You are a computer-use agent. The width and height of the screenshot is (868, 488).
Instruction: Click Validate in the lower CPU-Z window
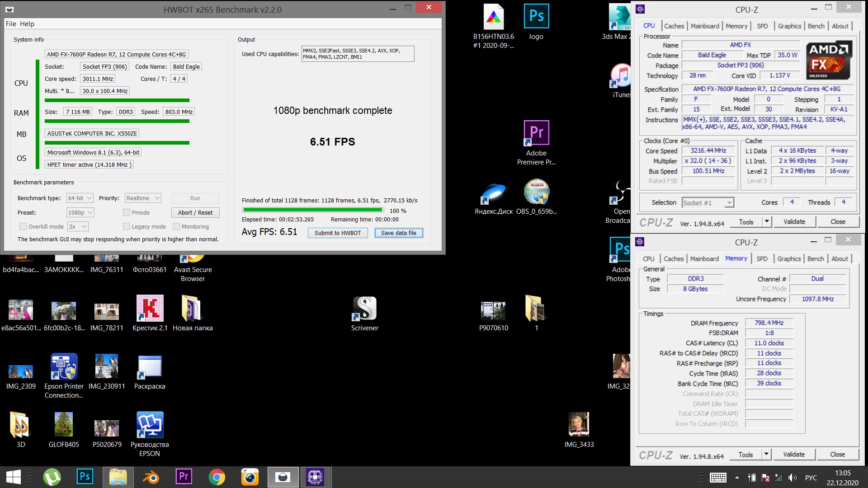point(794,455)
